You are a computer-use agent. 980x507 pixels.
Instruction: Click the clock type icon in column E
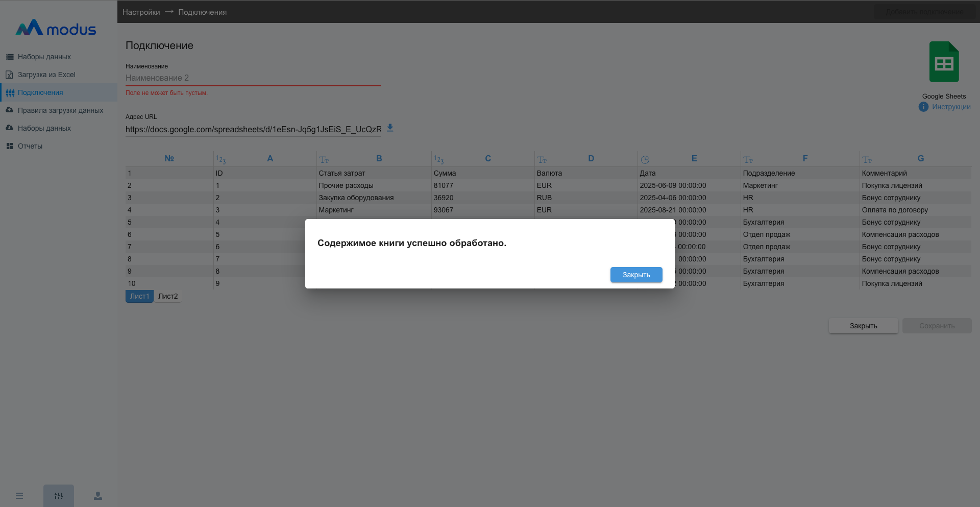[645, 160]
